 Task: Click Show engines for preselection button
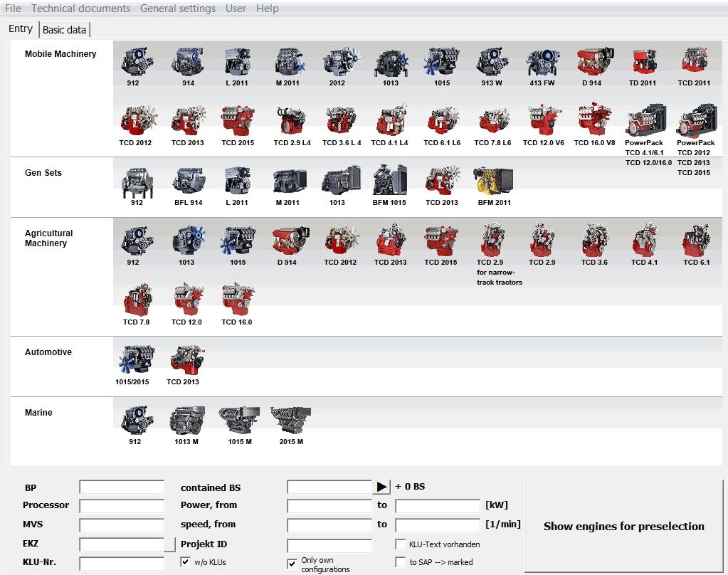click(623, 527)
